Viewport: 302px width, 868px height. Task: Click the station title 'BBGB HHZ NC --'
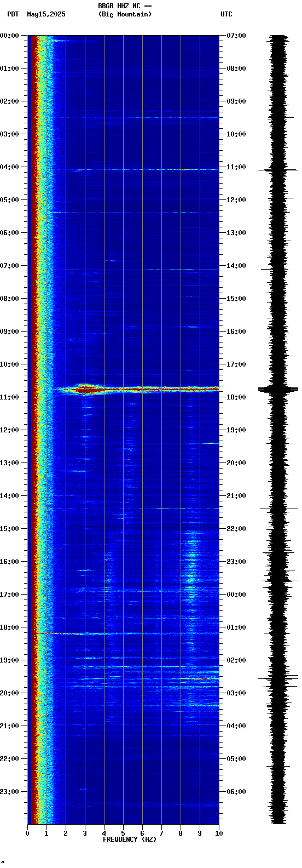tap(125, 6)
